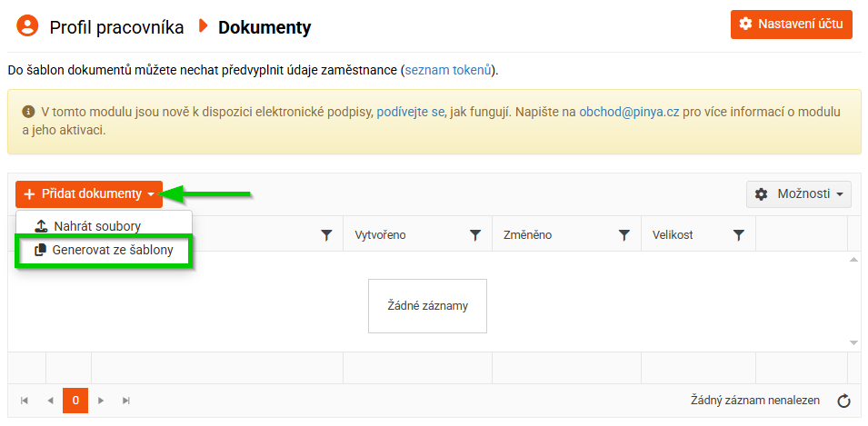Choose Nahrát soubory from menu
The height and width of the screenshot is (426, 868).
105,226
